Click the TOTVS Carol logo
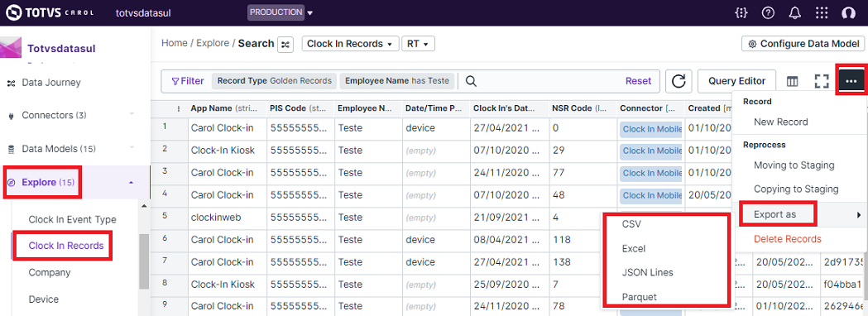This screenshot has height=316, width=868. pyautogui.click(x=50, y=12)
